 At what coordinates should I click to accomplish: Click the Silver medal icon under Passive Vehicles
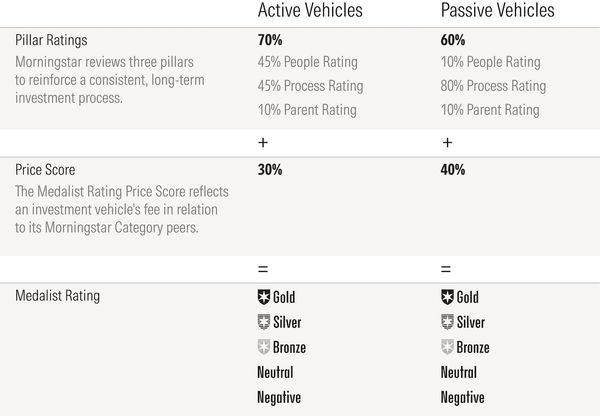(448, 322)
